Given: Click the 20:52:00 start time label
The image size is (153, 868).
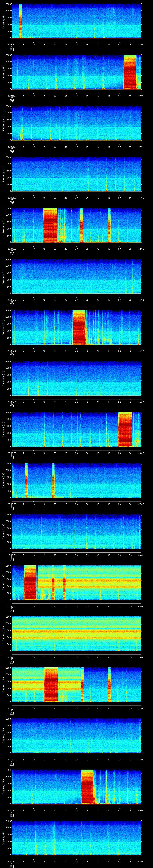Looking at the screenshot, I should coord(12,810).
